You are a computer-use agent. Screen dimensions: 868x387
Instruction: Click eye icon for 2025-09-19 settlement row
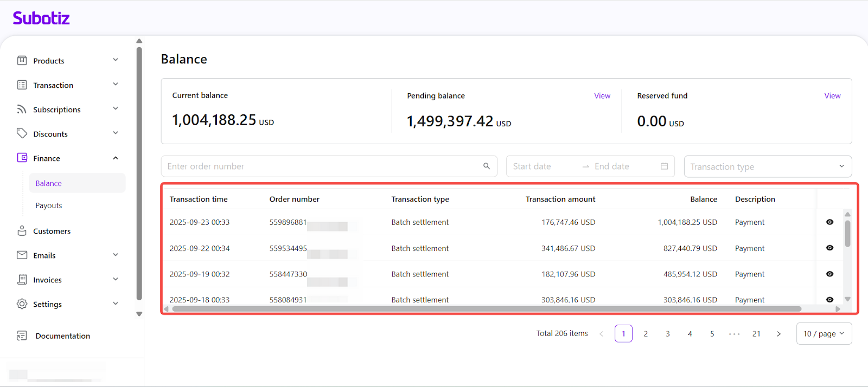click(x=829, y=274)
